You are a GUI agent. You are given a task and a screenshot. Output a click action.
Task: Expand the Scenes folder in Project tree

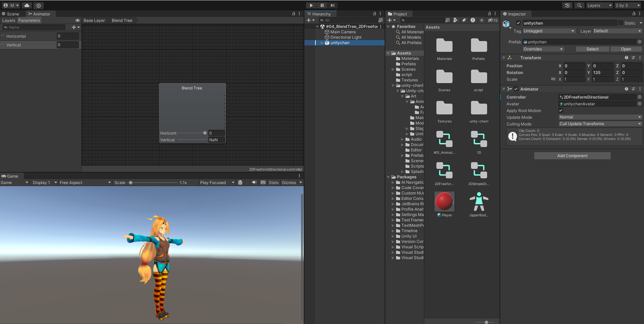[393, 69]
